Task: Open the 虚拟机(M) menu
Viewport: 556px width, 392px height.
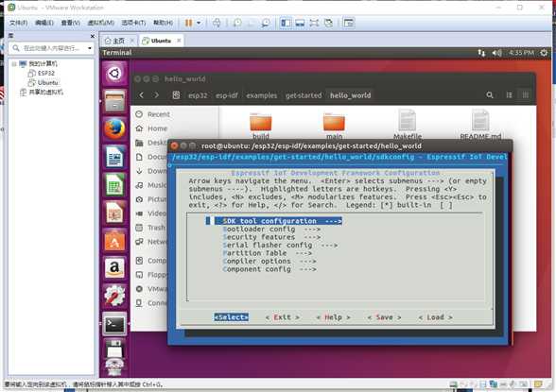Action: click(100, 23)
